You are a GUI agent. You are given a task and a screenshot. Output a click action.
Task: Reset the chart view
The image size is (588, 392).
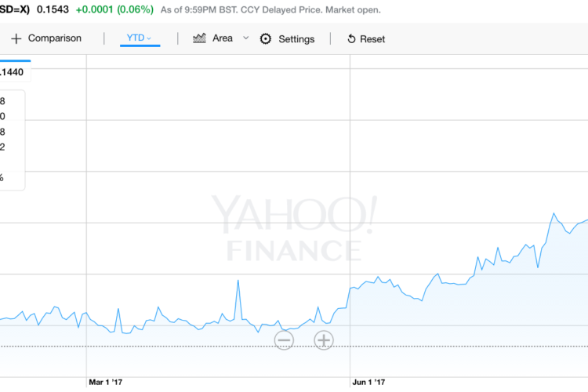point(372,39)
